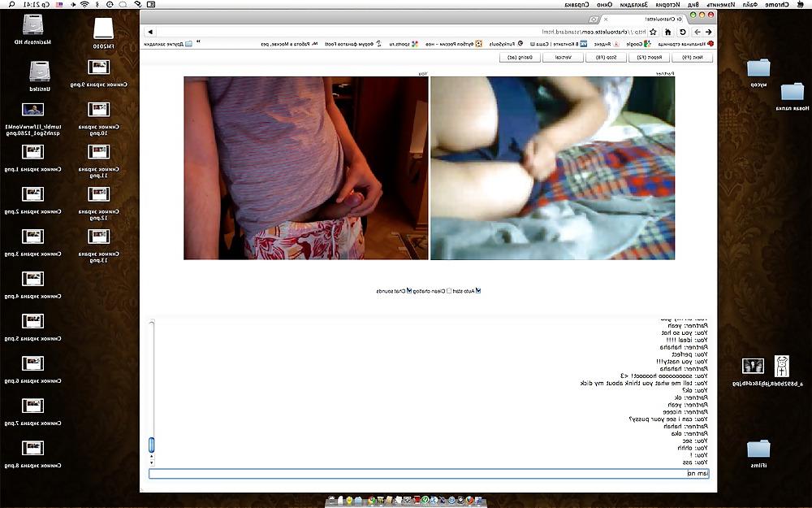Click the browser back arrow
The height and width of the screenshot is (508, 812).
[708, 33]
